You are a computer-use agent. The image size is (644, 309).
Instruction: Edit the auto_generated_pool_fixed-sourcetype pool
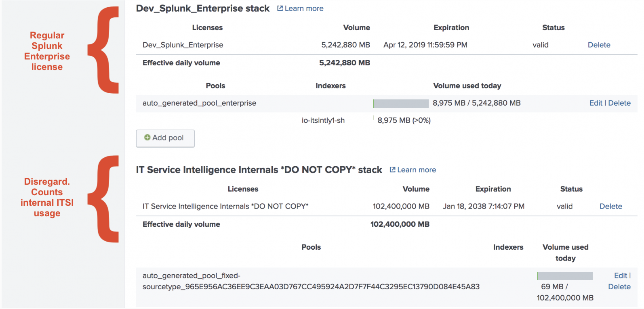[x=621, y=276]
